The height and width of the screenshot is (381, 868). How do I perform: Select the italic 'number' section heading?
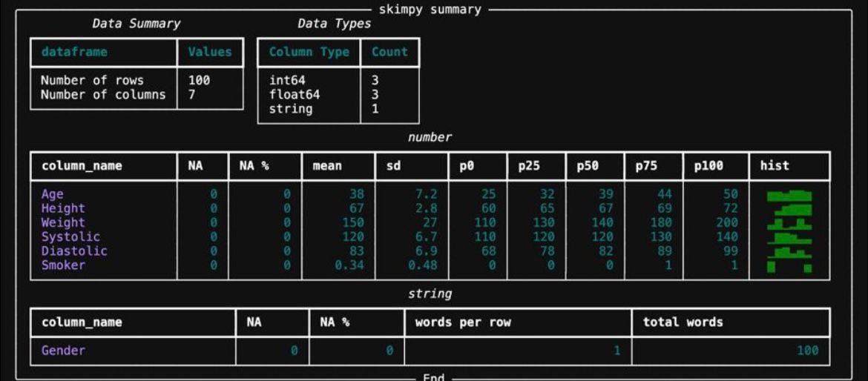[x=430, y=138]
